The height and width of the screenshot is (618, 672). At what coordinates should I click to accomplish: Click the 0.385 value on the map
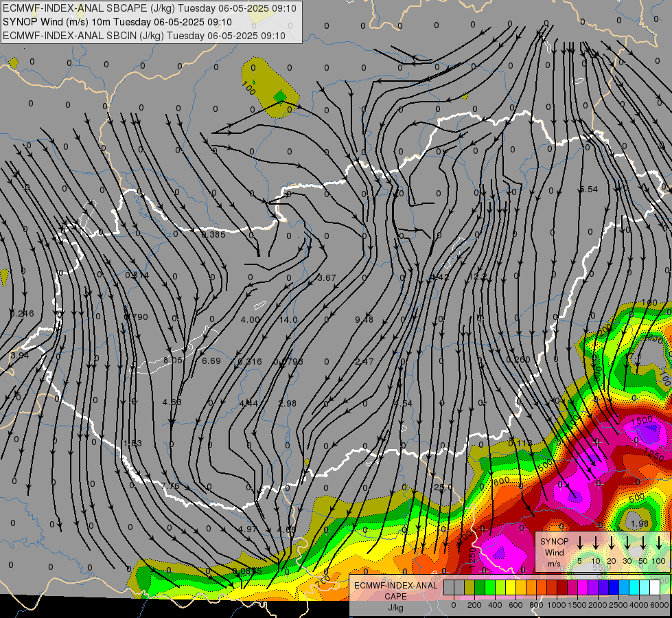coord(213,235)
